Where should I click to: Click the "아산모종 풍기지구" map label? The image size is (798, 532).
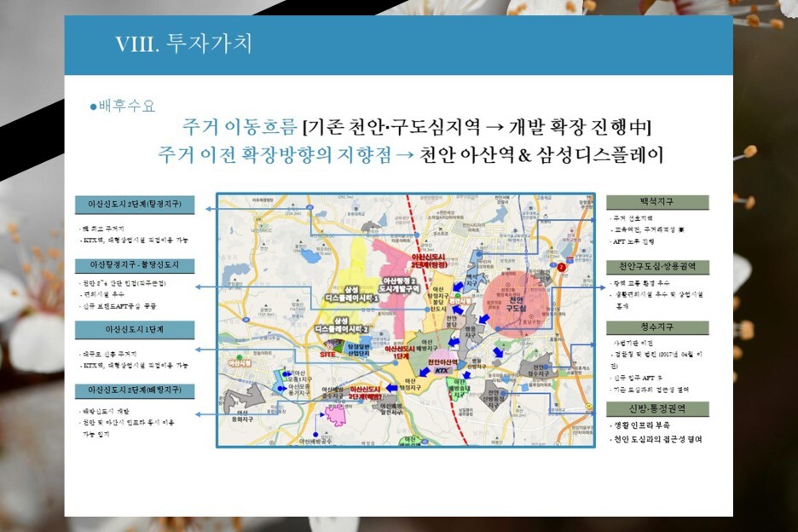299,390
